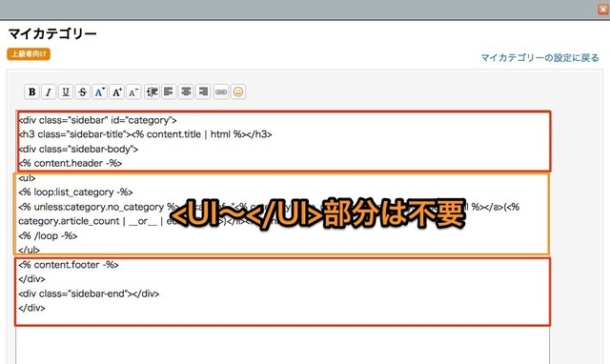610x364 pixels.
Task: Place cursor on the closing </ul> line
Action: click(x=29, y=250)
